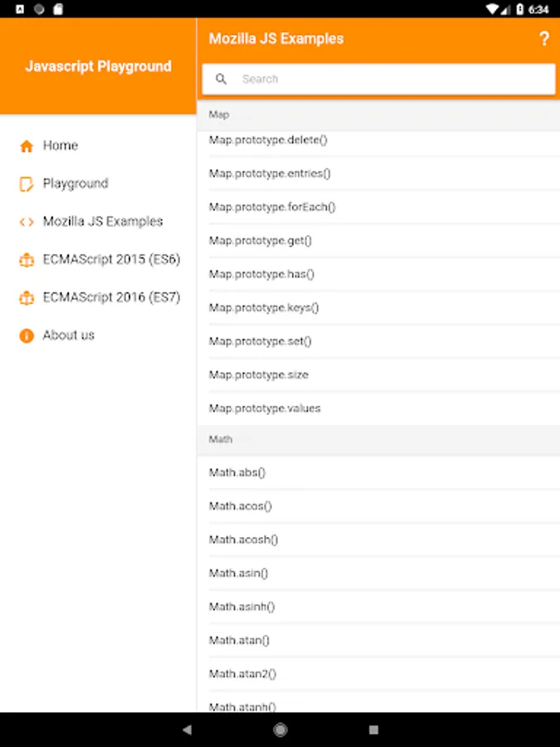Viewport: 560px width, 747px height.
Task: Open the Math.asin() example
Action: (x=378, y=573)
